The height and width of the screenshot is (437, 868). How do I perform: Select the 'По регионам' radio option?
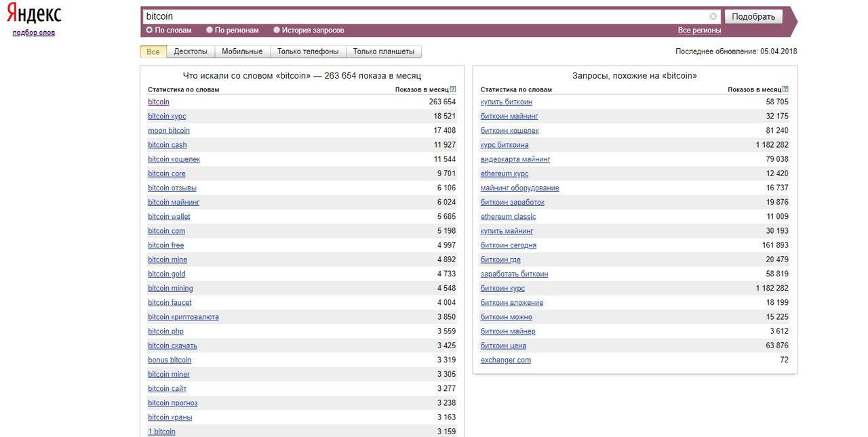[210, 30]
